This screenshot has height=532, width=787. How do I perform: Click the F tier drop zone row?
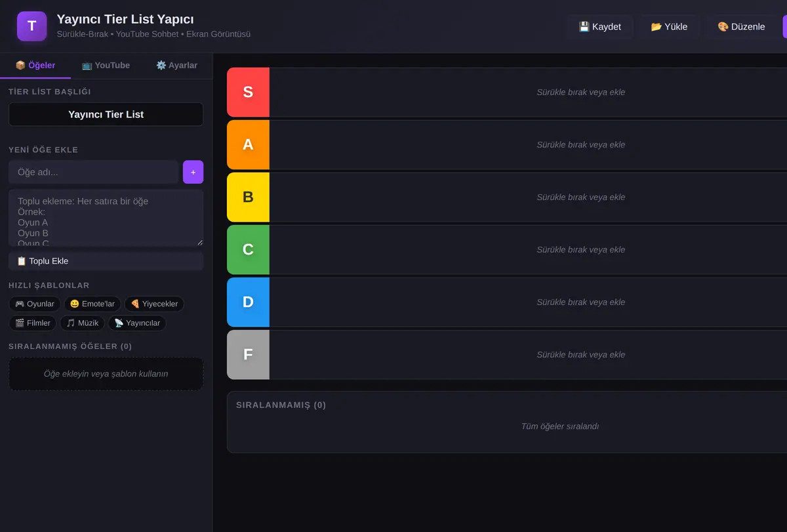coord(528,354)
